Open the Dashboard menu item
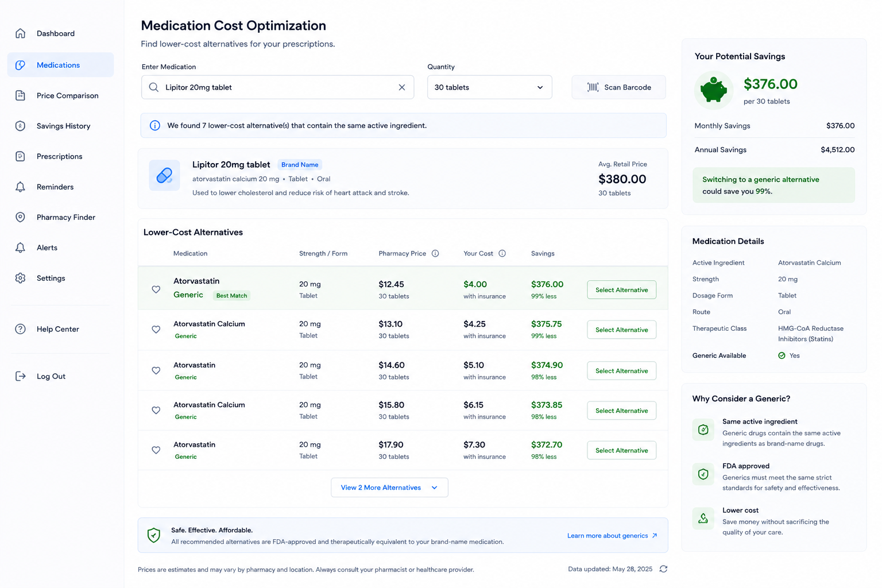This screenshot has width=882, height=588. pos(61,33)
